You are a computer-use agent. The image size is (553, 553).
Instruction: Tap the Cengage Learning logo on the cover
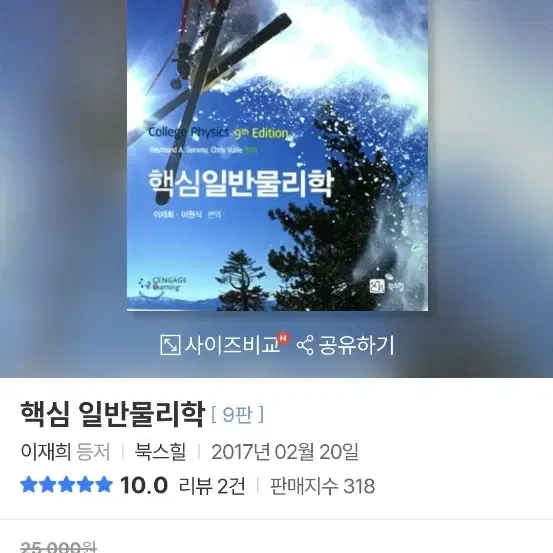162,284
